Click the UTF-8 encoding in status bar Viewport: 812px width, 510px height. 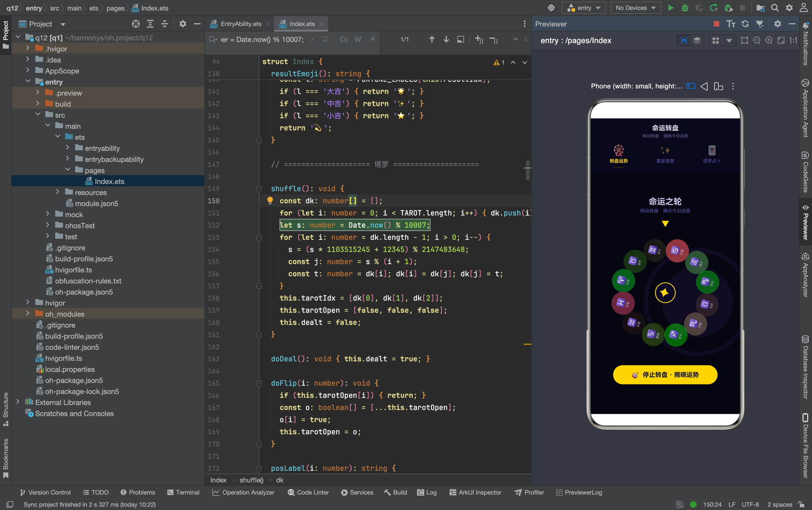click(750, 504)
